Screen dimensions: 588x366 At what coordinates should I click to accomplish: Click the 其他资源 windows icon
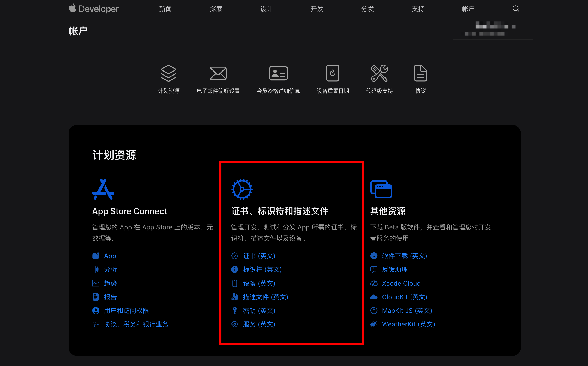click(381, 189)
